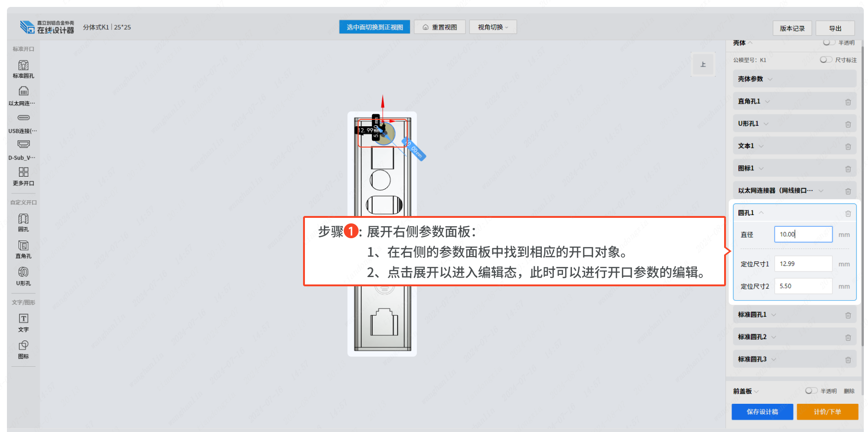868x432 pixels.
Task: Open 版本记录 version history
Action: pyautogui.click(x=792, y=28)
